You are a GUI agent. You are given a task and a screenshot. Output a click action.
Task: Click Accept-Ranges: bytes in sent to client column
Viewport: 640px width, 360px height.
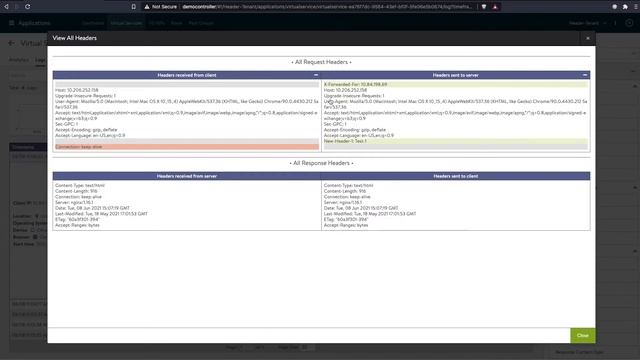click(346, 225)
